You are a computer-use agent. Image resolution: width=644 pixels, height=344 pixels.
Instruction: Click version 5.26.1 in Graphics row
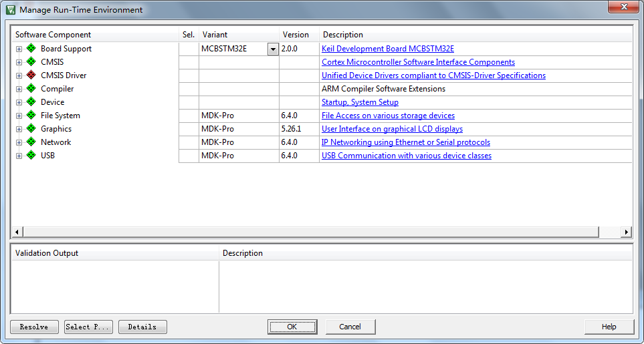pyautogui.click(x=291, y=129)
